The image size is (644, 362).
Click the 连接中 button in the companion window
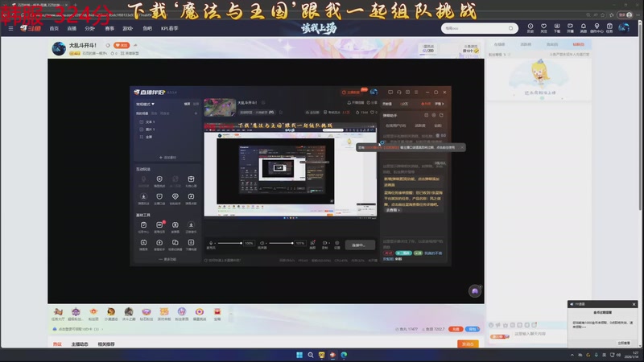click(360, 245)
